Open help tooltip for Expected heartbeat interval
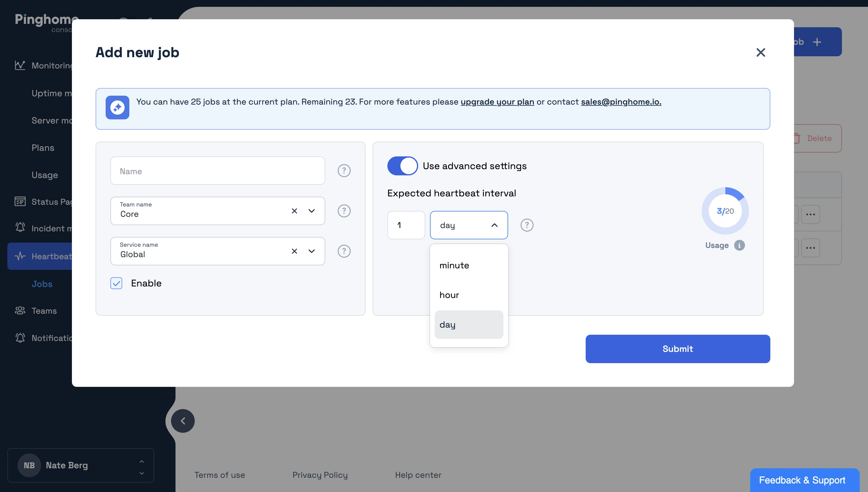Viewport: 868px width, 492px height. [527, 225]
